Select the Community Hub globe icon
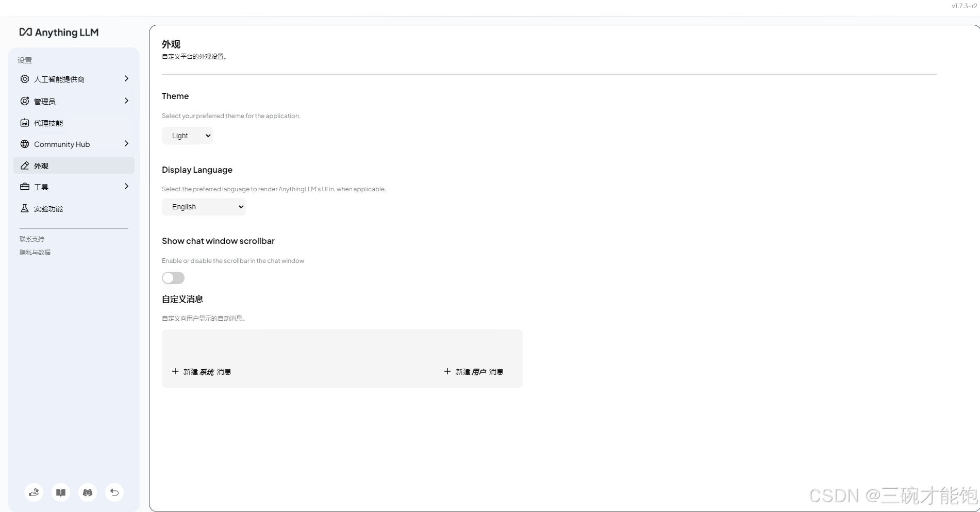 point(24,144)
